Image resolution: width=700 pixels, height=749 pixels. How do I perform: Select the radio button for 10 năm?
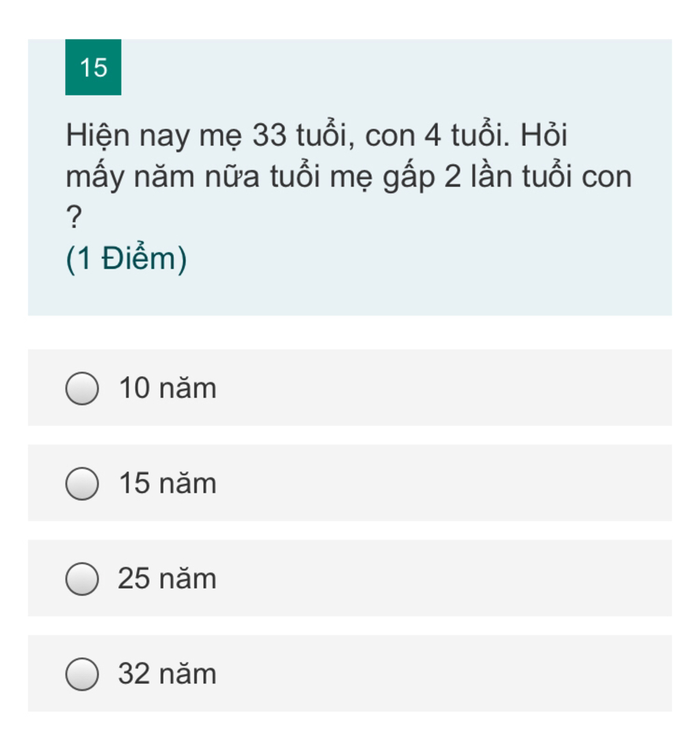82,388
